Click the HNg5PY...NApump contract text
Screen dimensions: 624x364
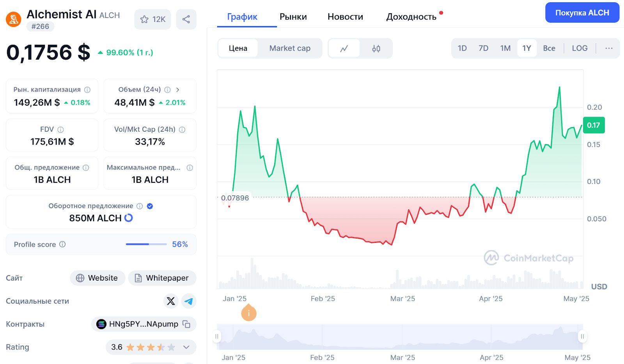144,324
